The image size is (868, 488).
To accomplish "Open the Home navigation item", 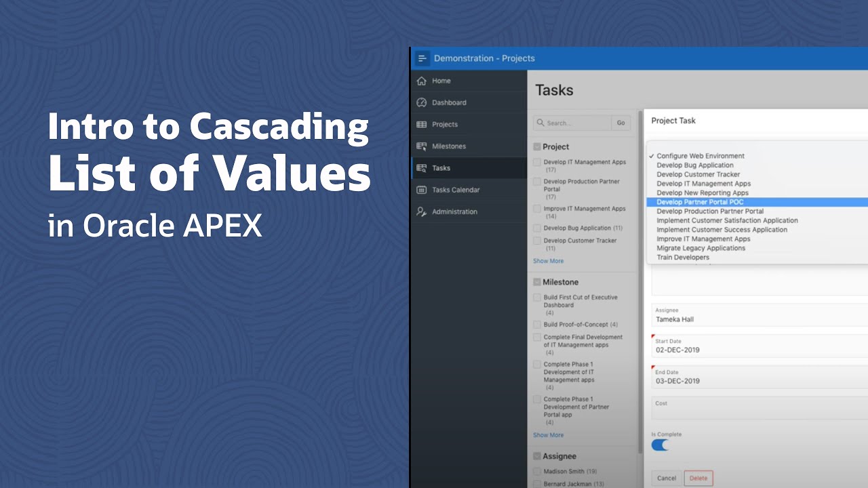I will (x=469, y=81).
